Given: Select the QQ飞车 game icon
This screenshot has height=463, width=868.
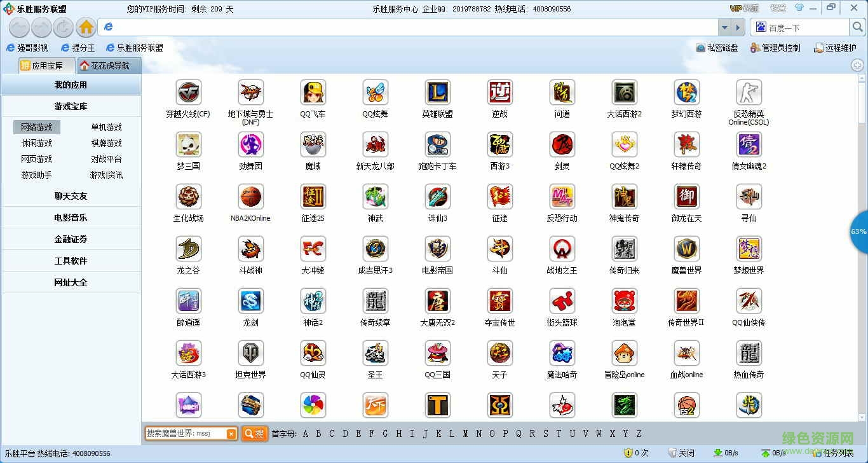Looking at the screenshot, I should [x=313, y=93].
